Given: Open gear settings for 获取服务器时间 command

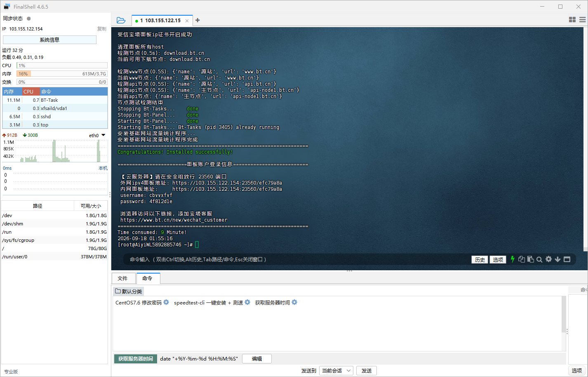Looking at the screenshot, I should pos(294,302).
